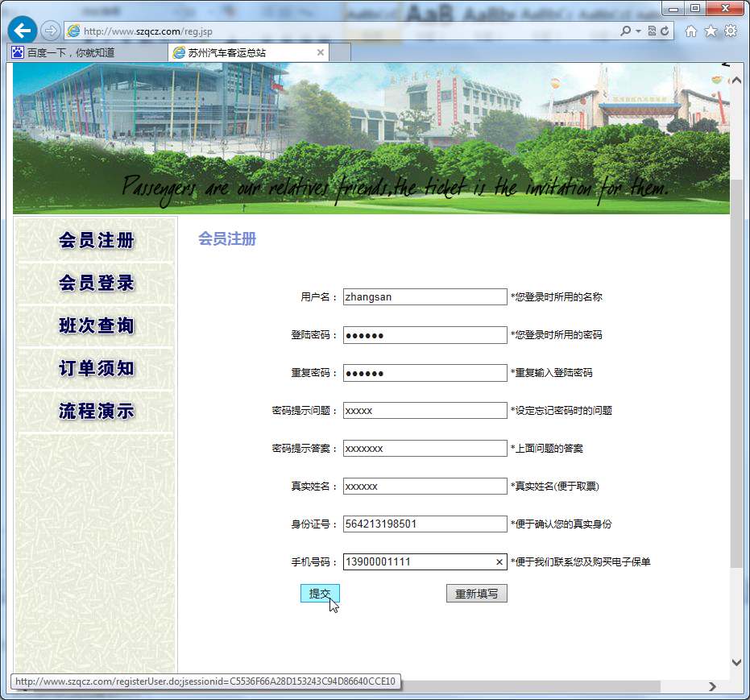The image size is (750, 700).
Task: Click the 重复密码 password field
Action: [x=425, y=373]
